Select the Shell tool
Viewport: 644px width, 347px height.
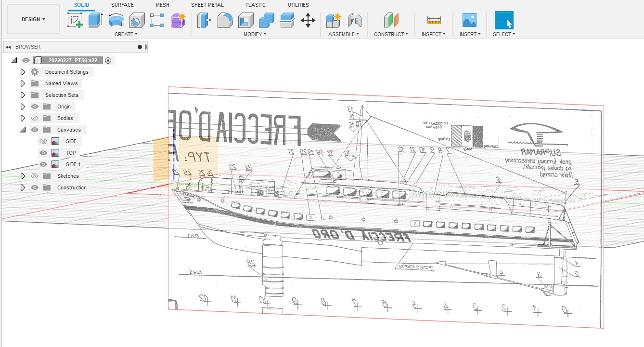coord(245,20)
